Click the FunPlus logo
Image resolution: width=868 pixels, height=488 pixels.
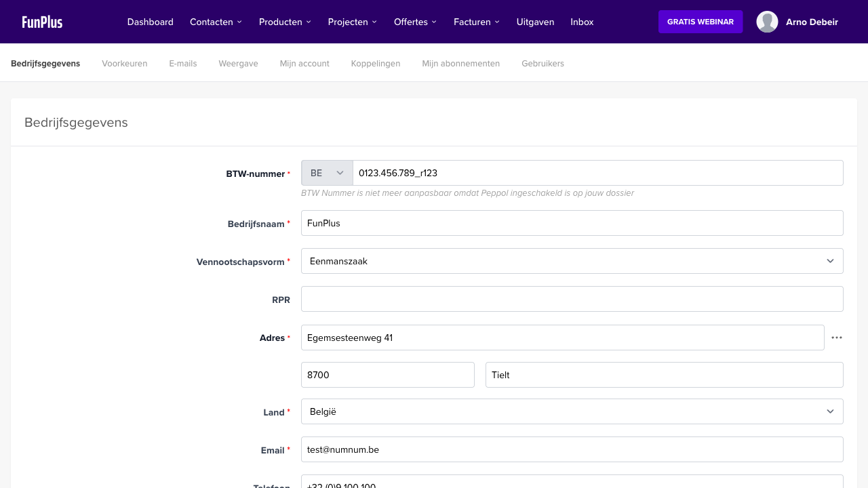coord(42,22)
